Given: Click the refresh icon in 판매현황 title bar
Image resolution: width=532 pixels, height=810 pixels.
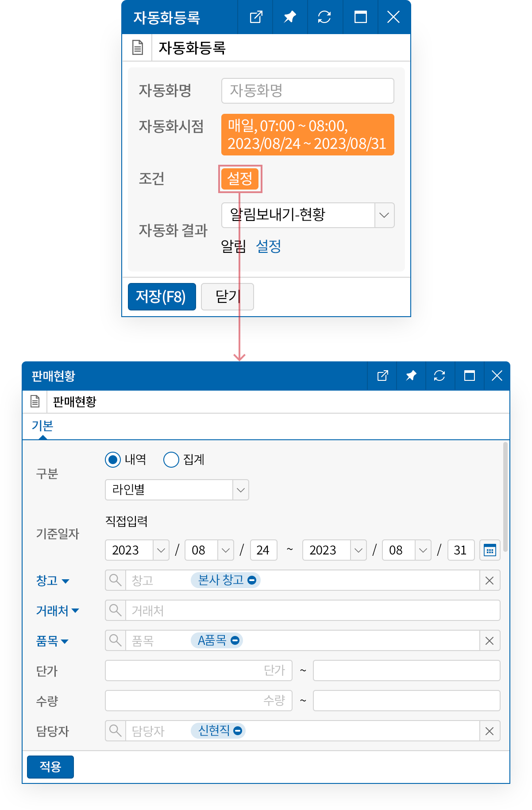Looking at the screenshot, I should 439,376.
